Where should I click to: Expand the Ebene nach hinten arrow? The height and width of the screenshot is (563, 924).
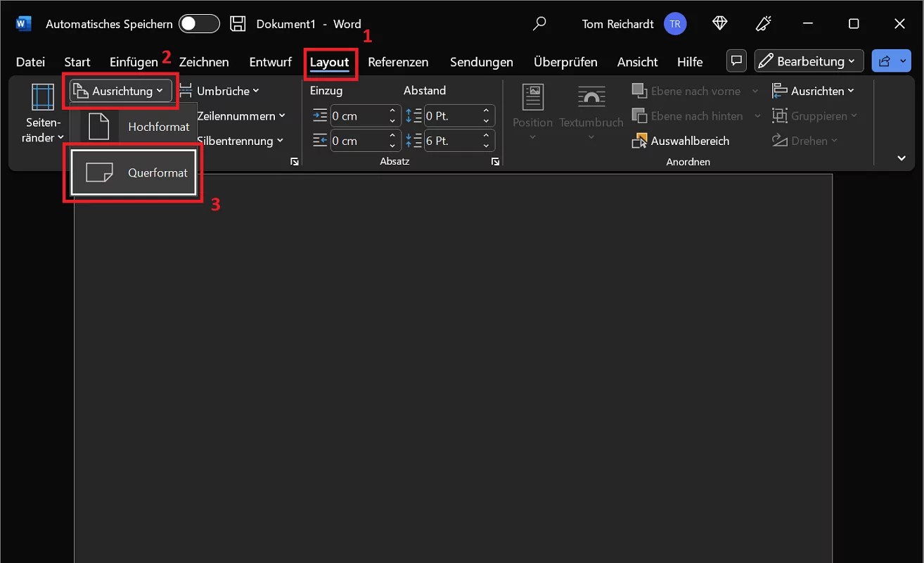(757, 116)
